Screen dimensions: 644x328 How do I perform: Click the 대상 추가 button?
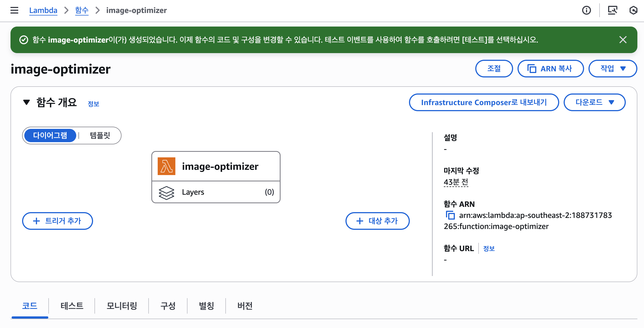pyautogui.click(x=378, y=221)
